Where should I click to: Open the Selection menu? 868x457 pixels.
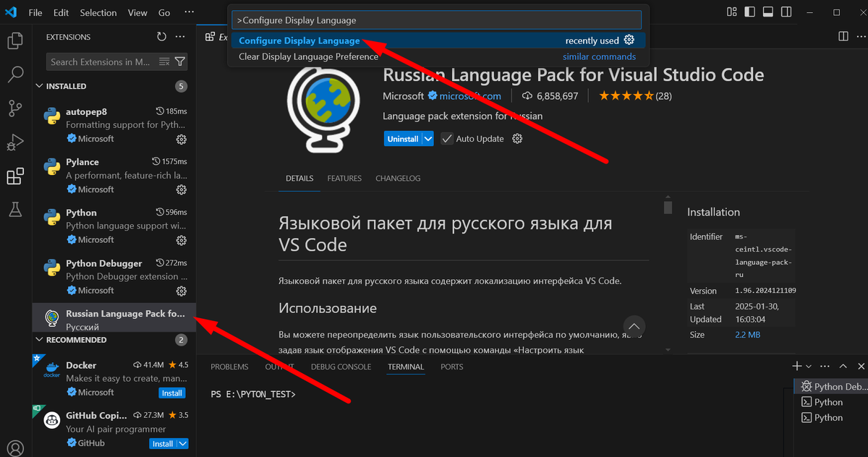tap(98, 12)
